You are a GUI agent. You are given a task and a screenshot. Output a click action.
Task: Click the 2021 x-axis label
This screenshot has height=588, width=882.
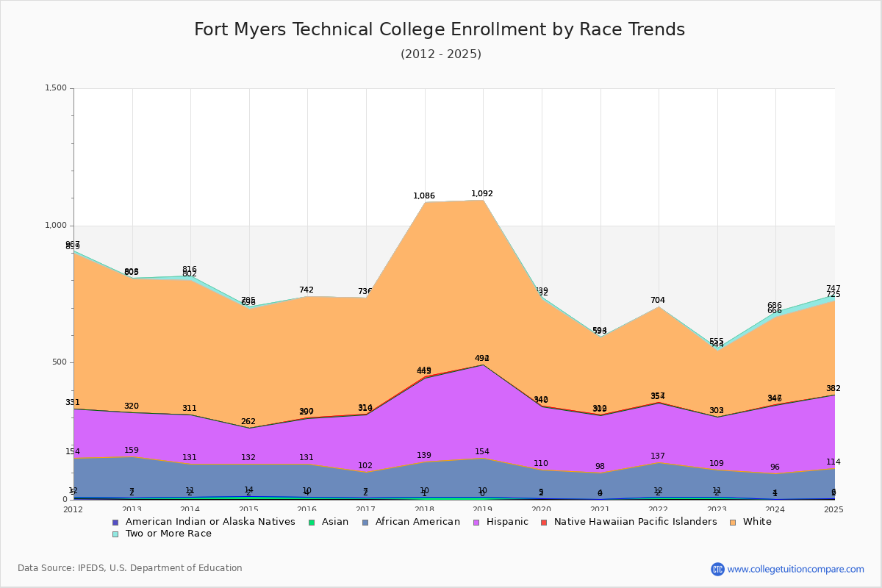coord(600,509)
